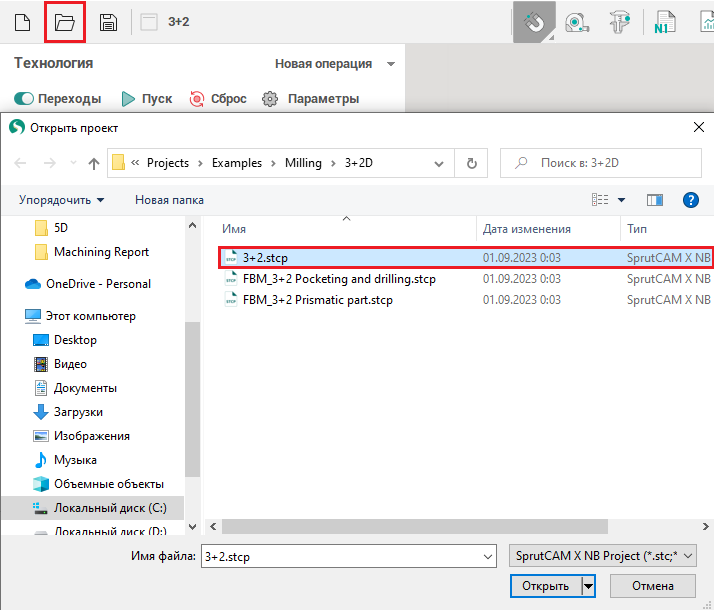
Task: Open the Упорядочить menu
Action: click(x=61, y=200)
